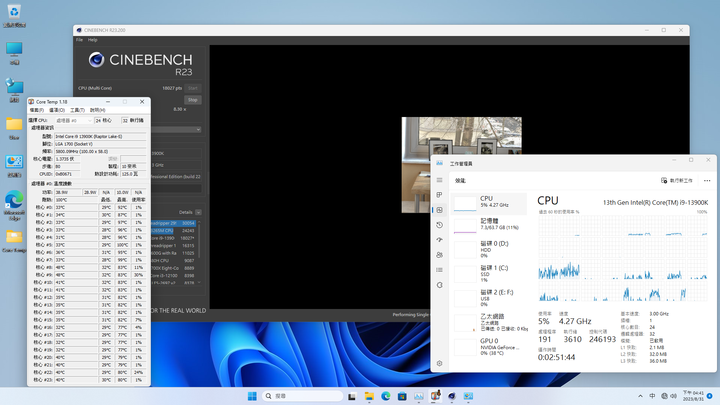The height and width of the screenshot is (405, 720).
Task: Click taskbar search box
Action: pyautogui.click(x=303, y=396)
